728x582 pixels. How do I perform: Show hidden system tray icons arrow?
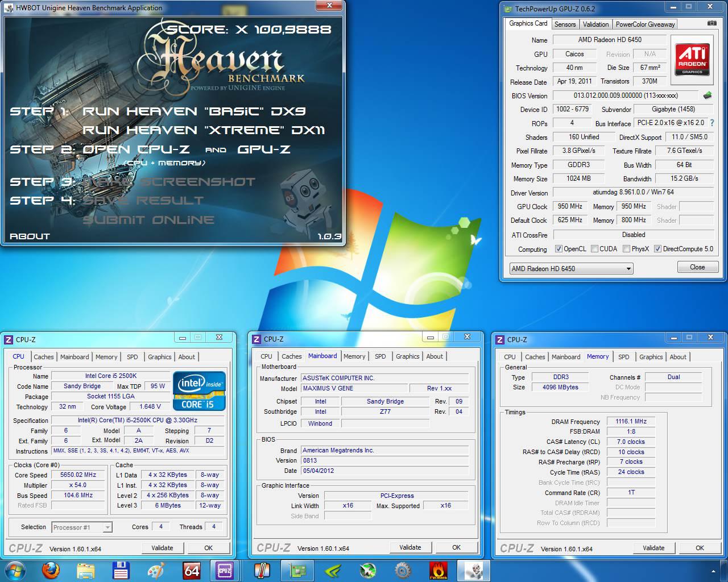[714, 571]
